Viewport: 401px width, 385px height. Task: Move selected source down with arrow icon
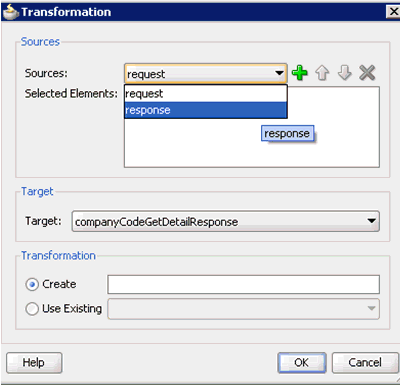click(345, 73)
